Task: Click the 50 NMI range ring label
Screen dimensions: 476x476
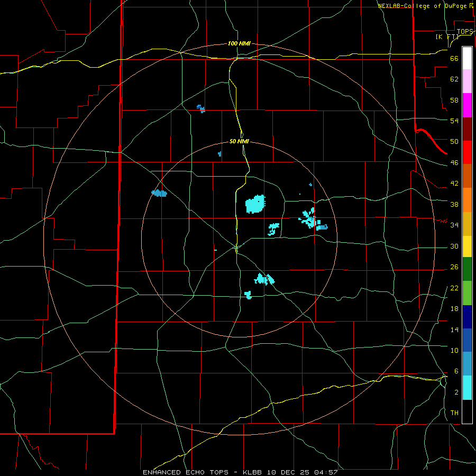Action: point(239,141)
